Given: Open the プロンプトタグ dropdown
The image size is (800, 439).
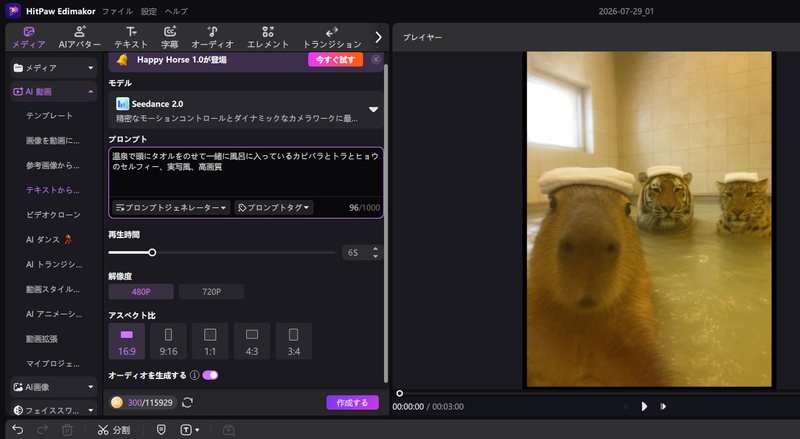Looking at the screenshot, I should [x=274, y=207].
